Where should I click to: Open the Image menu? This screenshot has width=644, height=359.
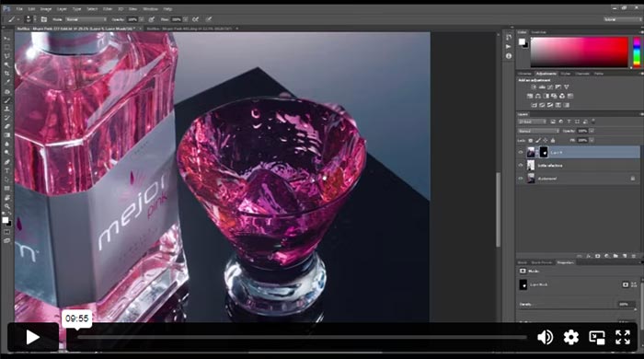click(46, 8)
